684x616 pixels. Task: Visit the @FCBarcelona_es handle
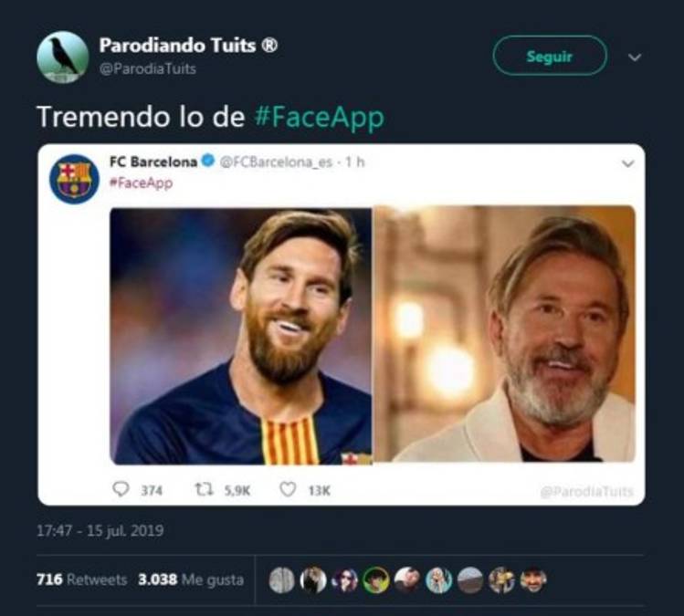[272, 162]
